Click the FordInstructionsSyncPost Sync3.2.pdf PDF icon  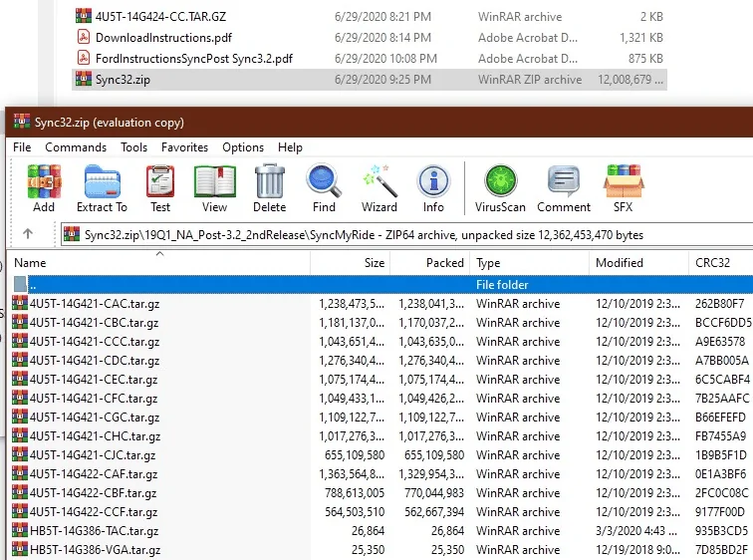coord(83,58)
